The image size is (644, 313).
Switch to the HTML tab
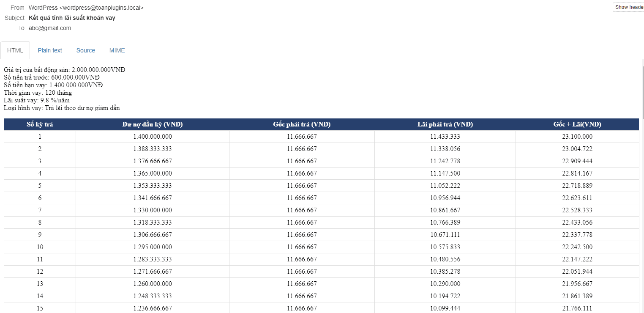(15, 50)
